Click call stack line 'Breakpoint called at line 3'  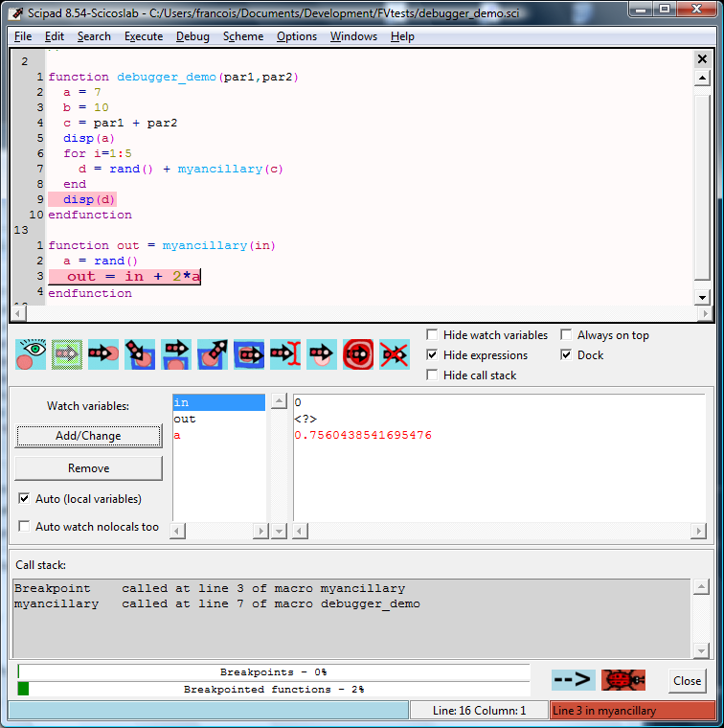(x=210, y=588)
